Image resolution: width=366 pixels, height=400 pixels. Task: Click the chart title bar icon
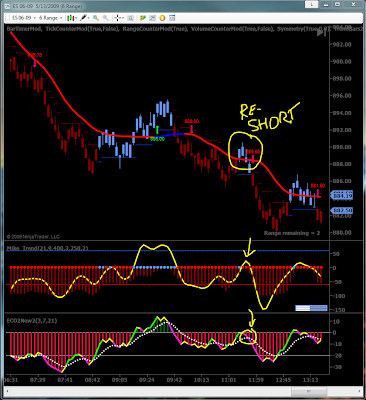pos(8,6)
